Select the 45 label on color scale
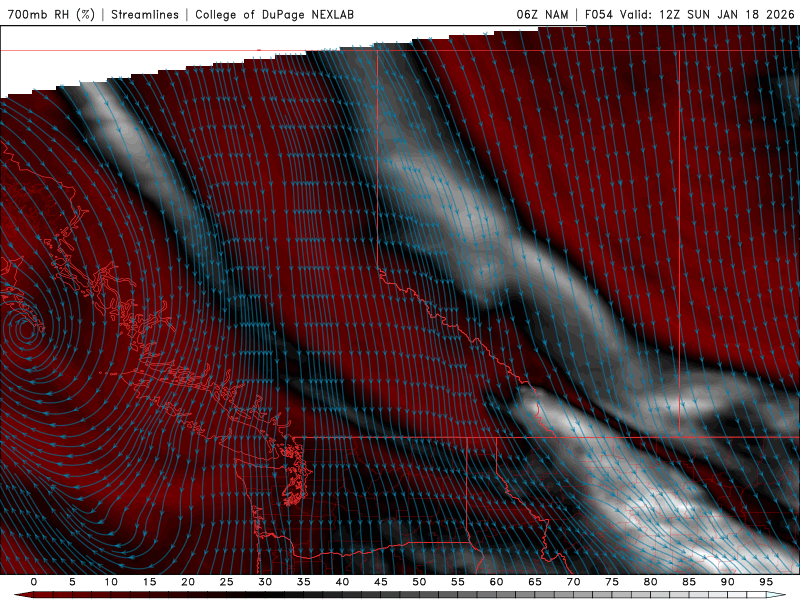The height and width of the screenshot is (600, 800). (x=381, y=582)
